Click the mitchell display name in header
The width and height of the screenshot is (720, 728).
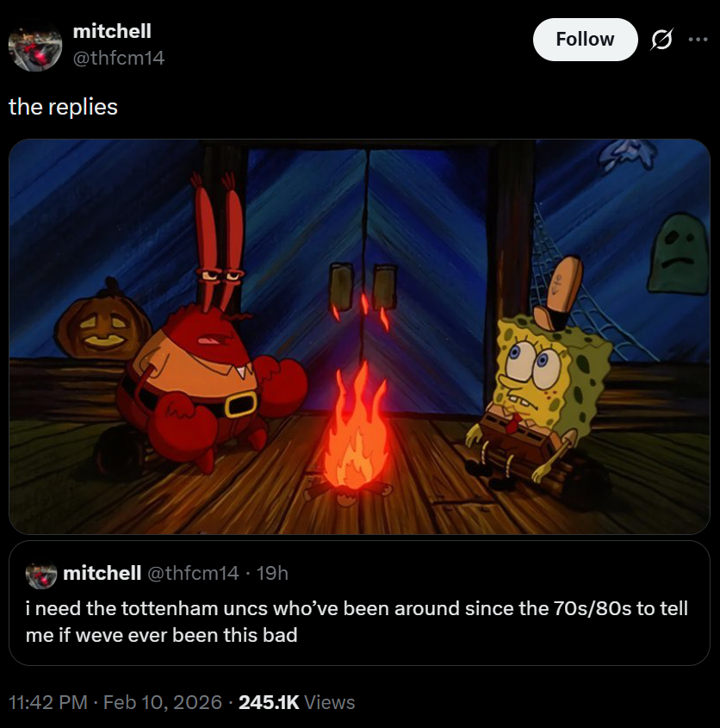click(x=112, y=31)
